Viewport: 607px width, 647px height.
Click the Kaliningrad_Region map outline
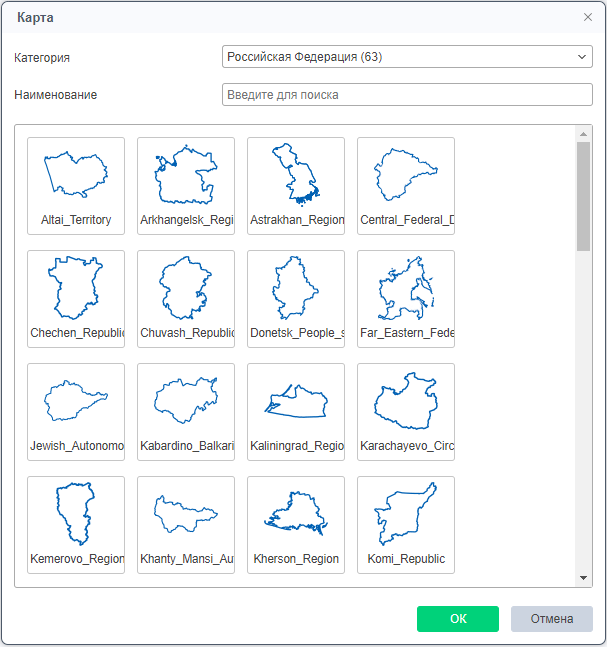[296, 401]
